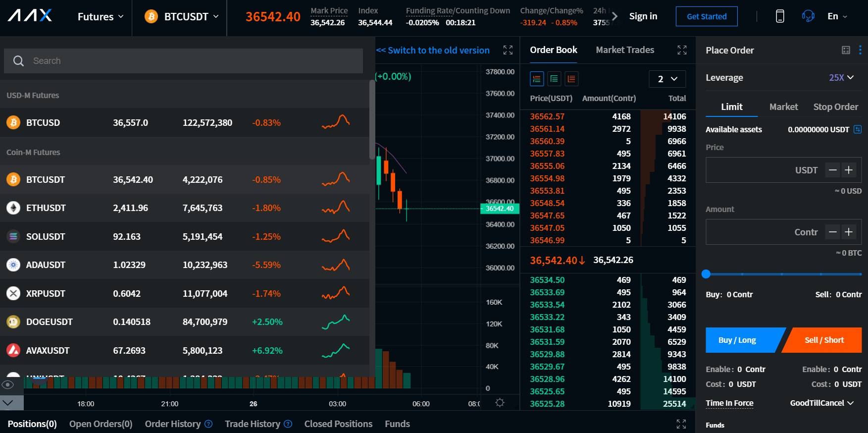868x433 pixels.
Task: Select the ETHUSDT contract row
Action: click(x=184, y=208)
